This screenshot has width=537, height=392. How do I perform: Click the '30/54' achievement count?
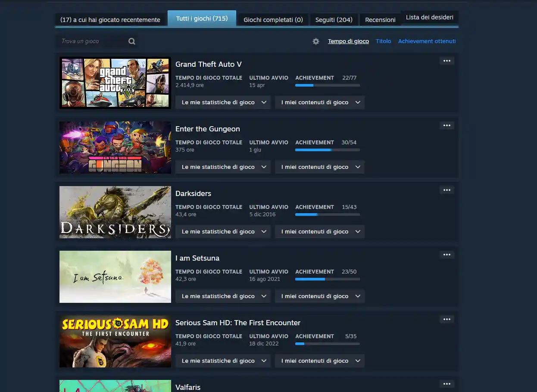point(349,143)
